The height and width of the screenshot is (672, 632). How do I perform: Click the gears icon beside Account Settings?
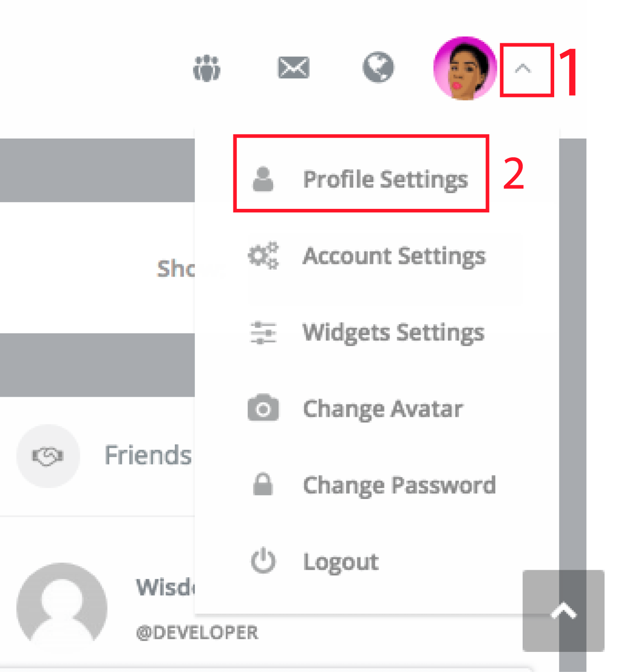[x=263, y=256]
